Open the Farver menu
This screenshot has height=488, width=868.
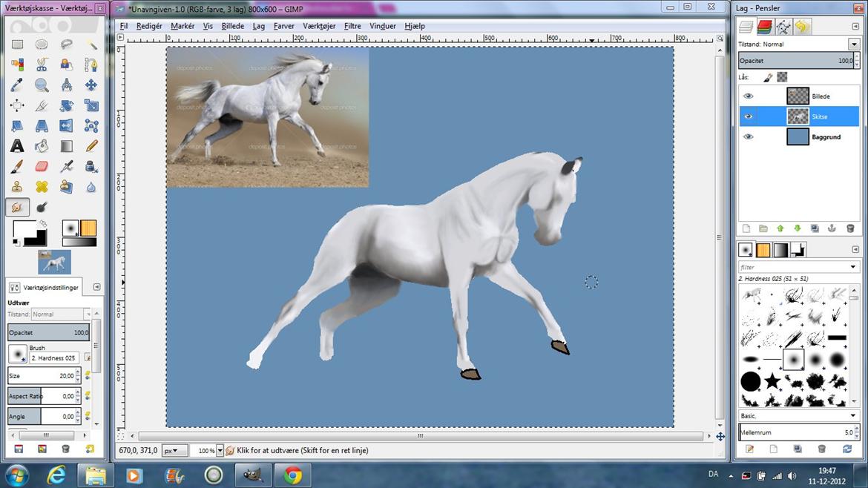(x=283, y=26)
